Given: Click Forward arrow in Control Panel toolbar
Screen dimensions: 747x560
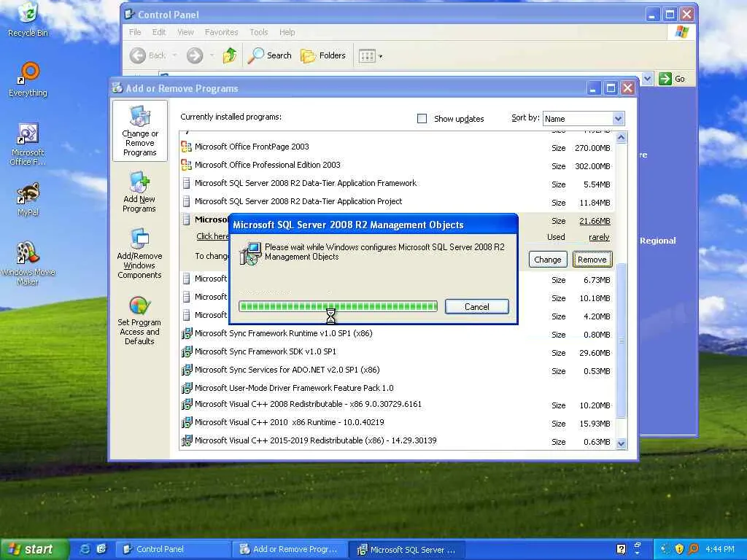Looking at the screenshot, I should click(x=194, y=55).
